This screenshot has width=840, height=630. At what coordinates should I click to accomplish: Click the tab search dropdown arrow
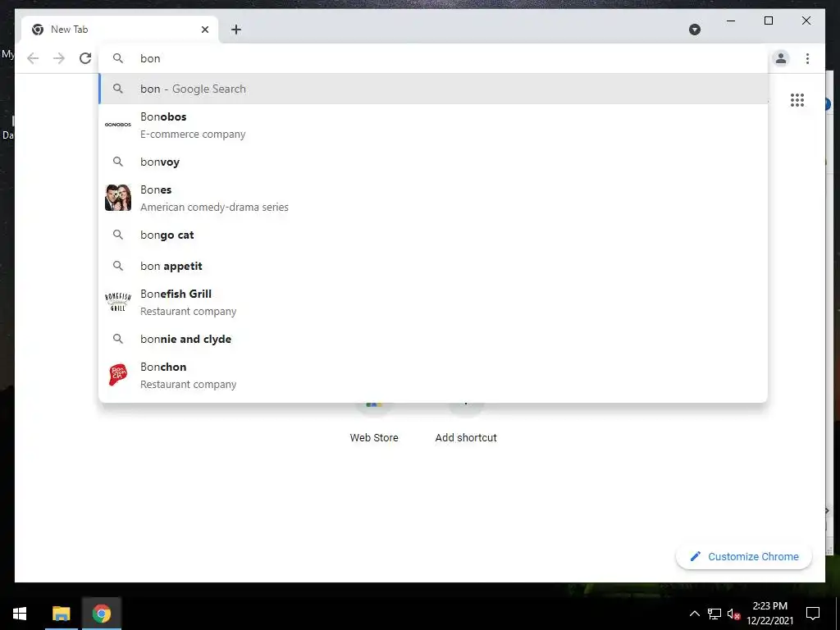pyautogui.click(x=694, y=30)
